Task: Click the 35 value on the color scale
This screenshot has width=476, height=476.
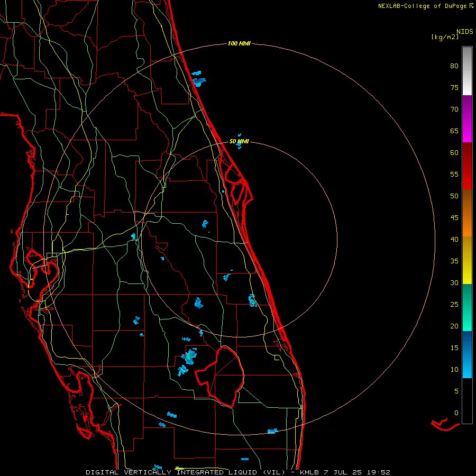Action: click(x=454, y=261)
